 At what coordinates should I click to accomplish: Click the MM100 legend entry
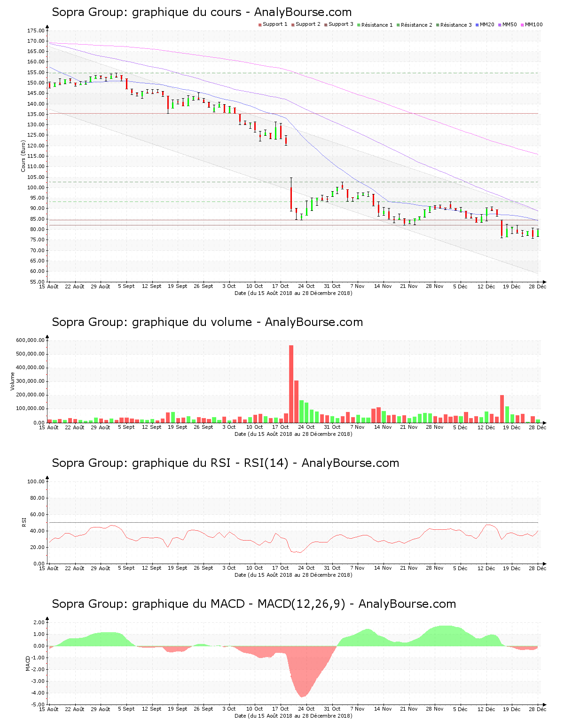point(533,24)
